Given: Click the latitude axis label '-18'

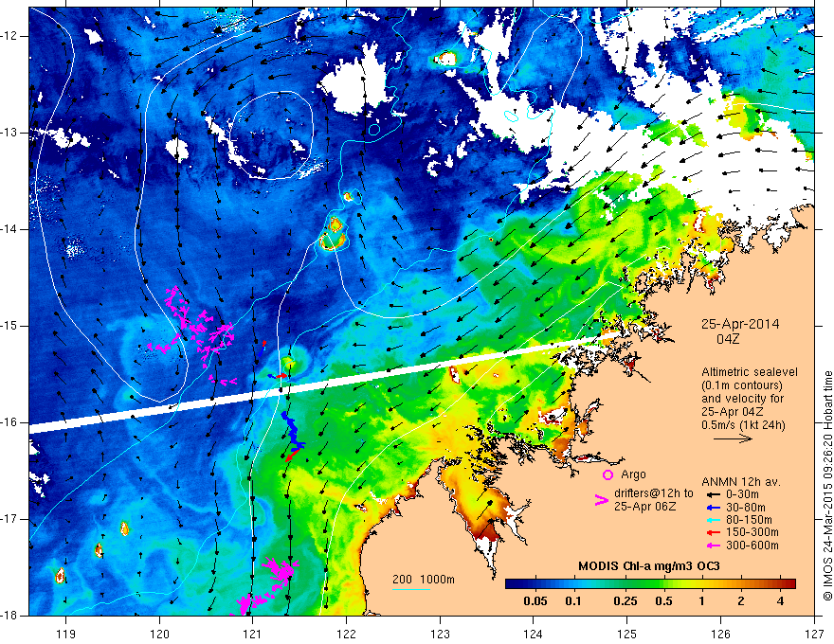Looking at the screenshot, I should [x=9, y=616].
